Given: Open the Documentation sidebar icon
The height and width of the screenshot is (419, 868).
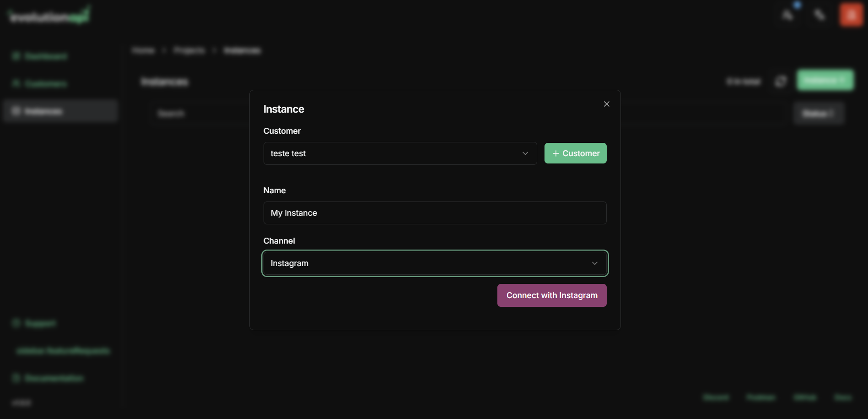Looking at the screenshot, I should 16,378.
